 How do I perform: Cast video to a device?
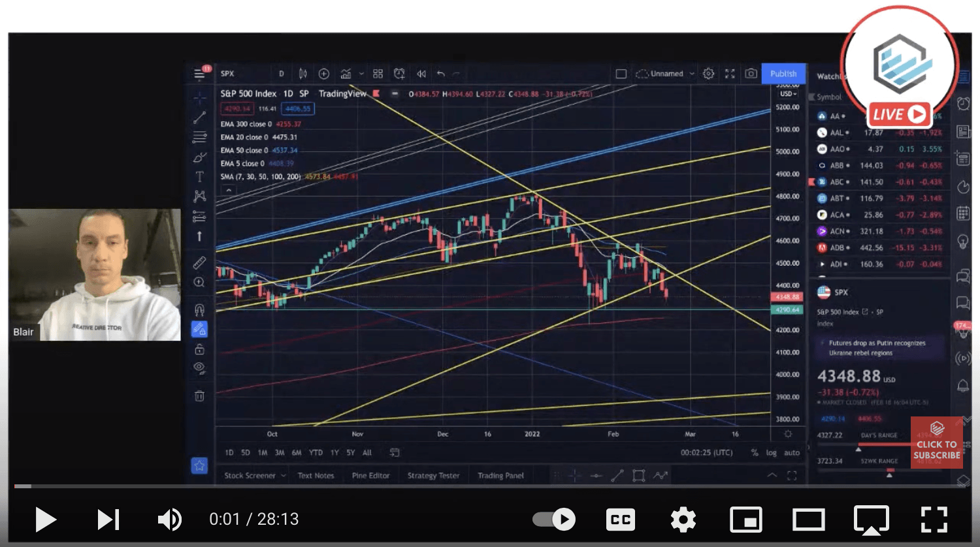[x=871, y=520]
